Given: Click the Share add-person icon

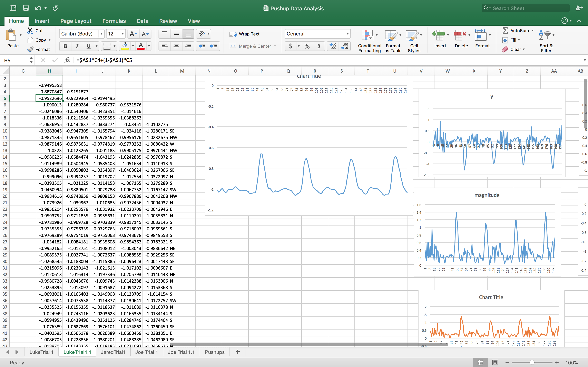Looking at the screenshot, I should click(x=579, y=8).
